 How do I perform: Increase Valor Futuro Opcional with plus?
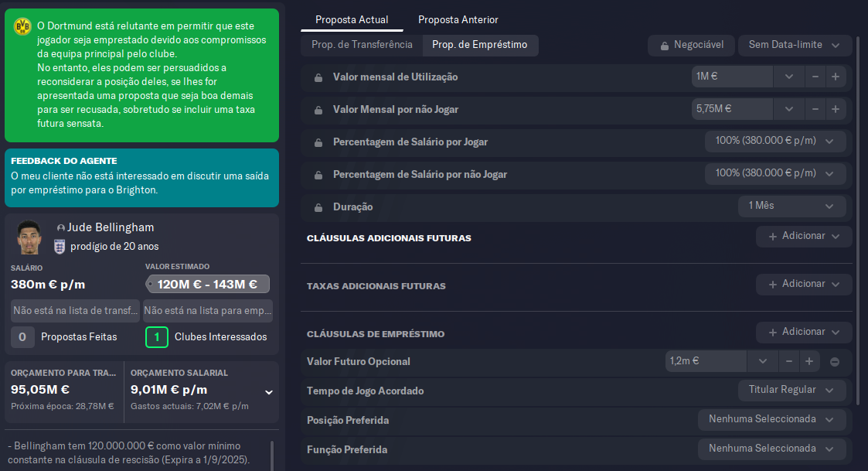click(x=809, y=361)
